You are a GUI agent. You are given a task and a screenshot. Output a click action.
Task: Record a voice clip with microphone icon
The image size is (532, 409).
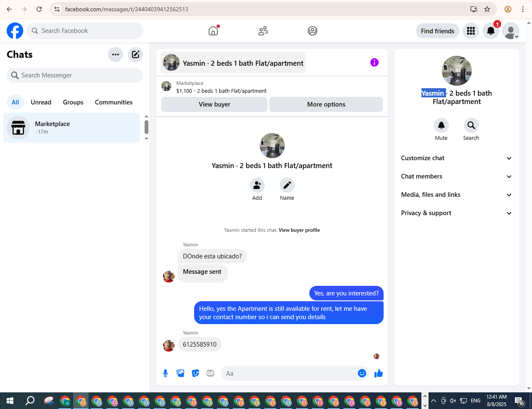point(165,373)
